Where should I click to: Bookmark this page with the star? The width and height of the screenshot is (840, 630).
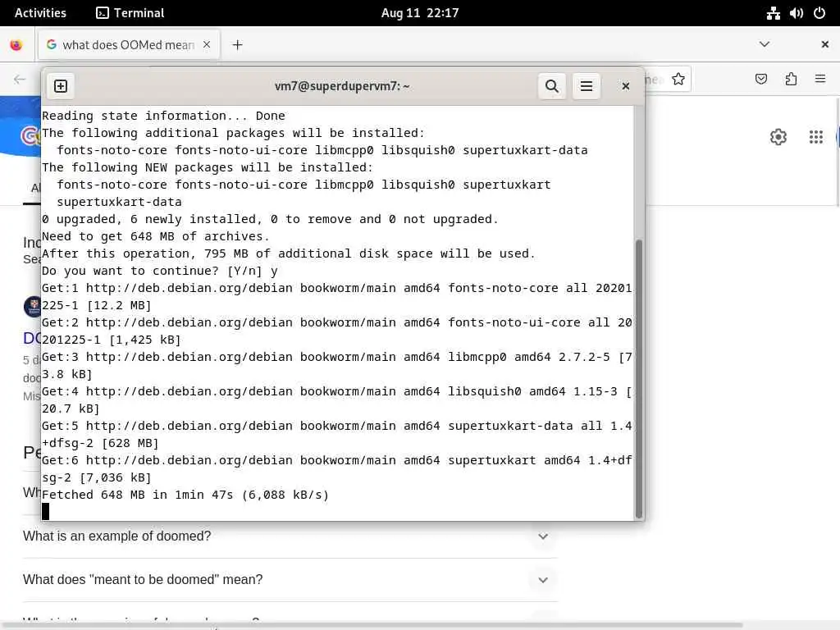point(678,80)
